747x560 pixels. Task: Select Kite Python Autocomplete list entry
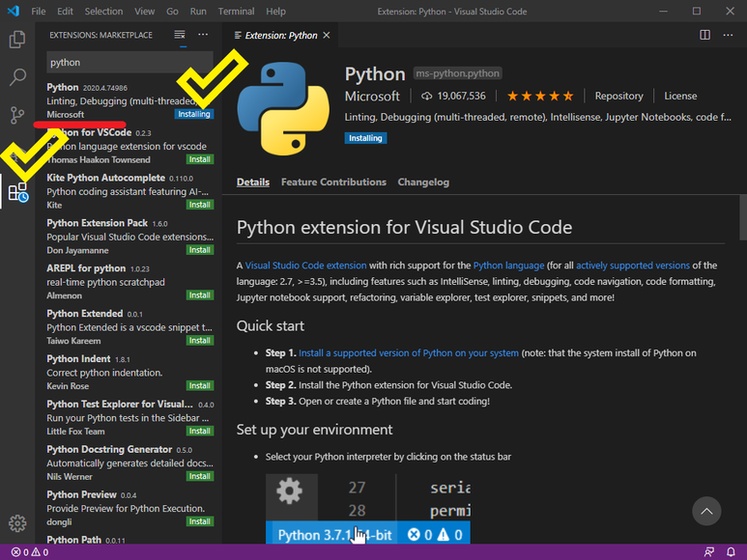(x=129, y=191)
